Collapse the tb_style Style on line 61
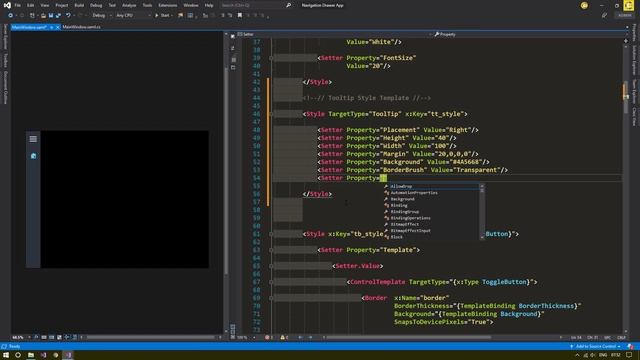This screenshot has height=360, width=640. pos(271,234)
